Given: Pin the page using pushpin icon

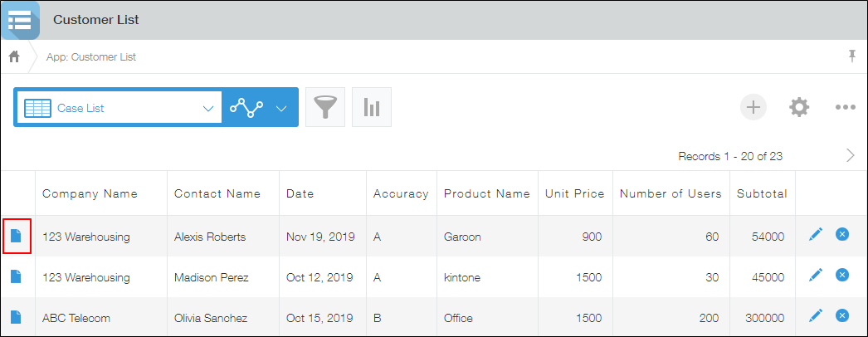Looking at the screenshot, I should [851, 56].
